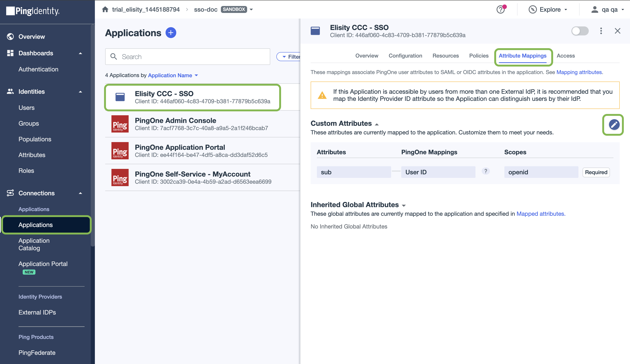Screen dimensions: 630x364
Task: Click the blue add application plus icon
Action: (171, 33)
